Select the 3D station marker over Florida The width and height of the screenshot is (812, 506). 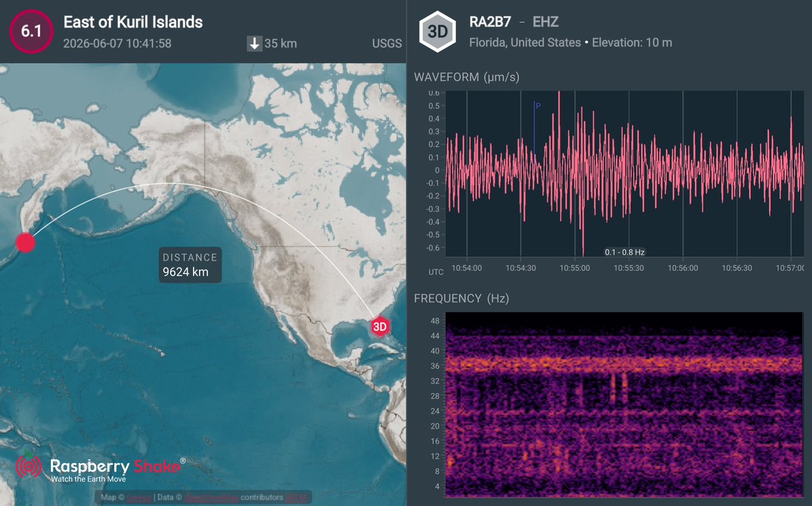(x=380, y=326)
